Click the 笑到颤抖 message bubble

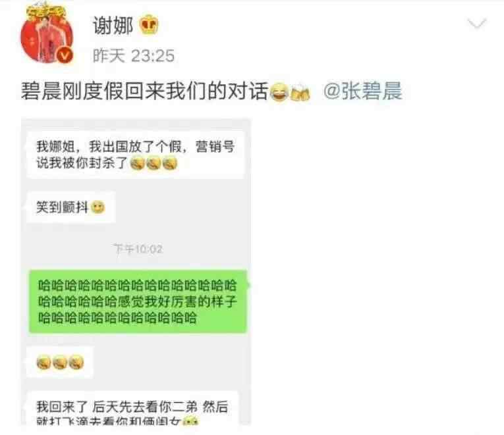pyautogui.click(x=70, y=207)
